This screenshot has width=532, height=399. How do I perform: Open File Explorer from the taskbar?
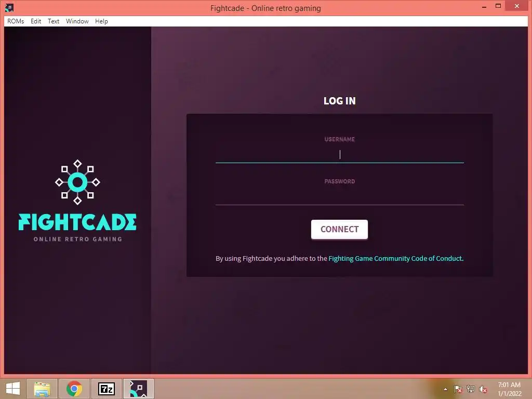(x=42, y=389)
